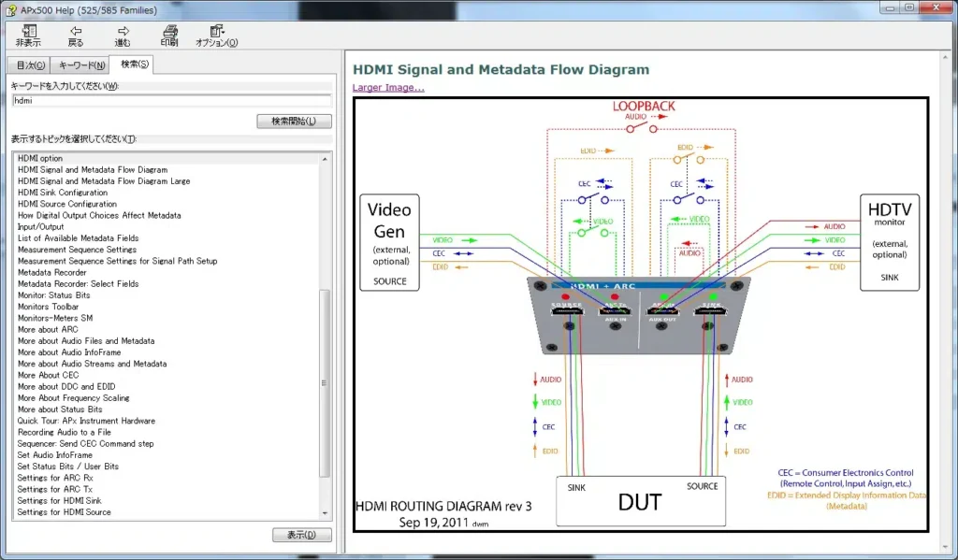Click the Hide (非表示) toolbar icon
The height and width of the screenshot is (560, 958).
[28, 32]
